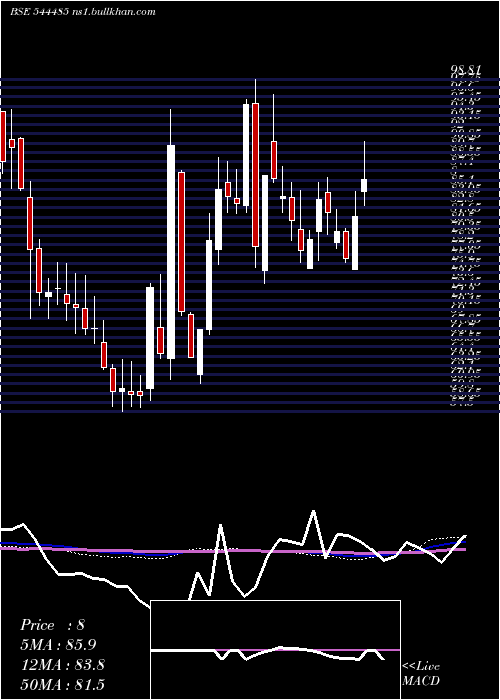
Task: Select the '12MA : 83.8' value
Action: click(62, 664)
